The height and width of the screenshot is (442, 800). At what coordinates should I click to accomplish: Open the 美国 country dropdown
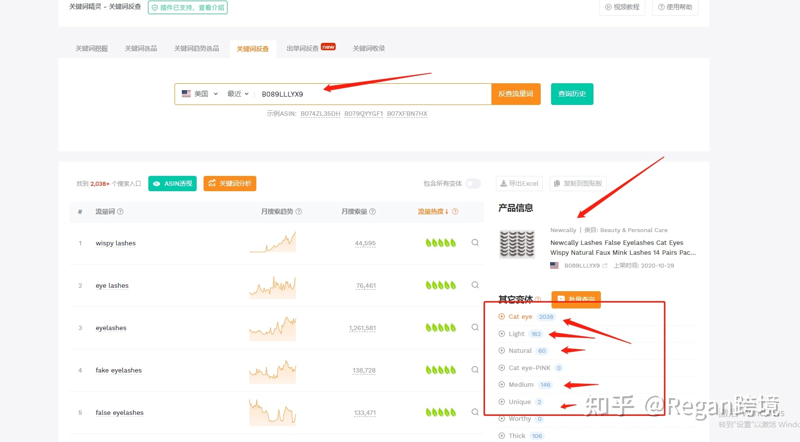200,94
